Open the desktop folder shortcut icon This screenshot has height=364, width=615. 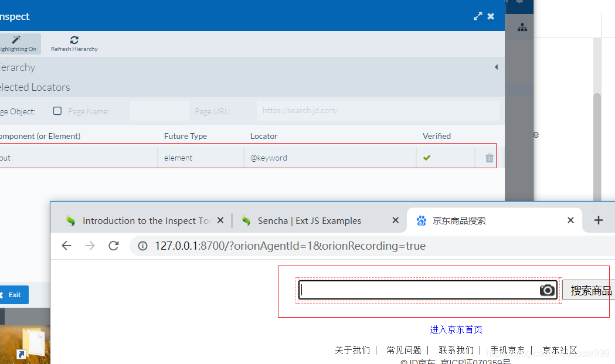coord(33,343)
